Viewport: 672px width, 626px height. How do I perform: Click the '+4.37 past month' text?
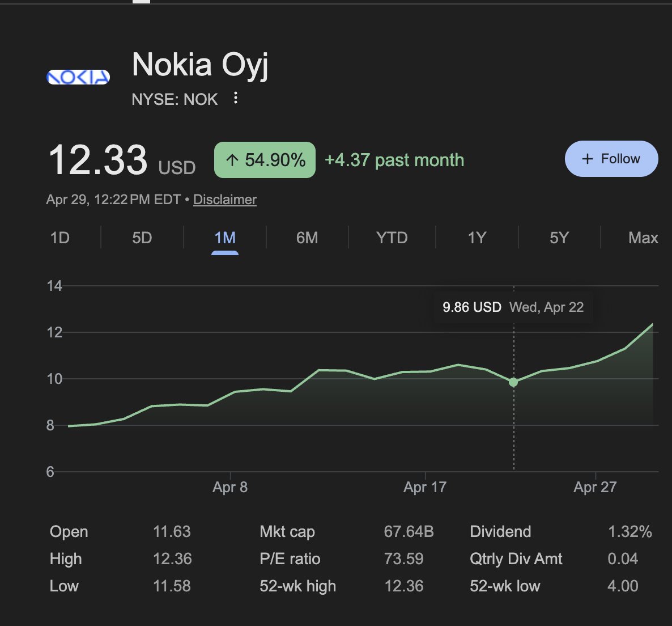394,160
